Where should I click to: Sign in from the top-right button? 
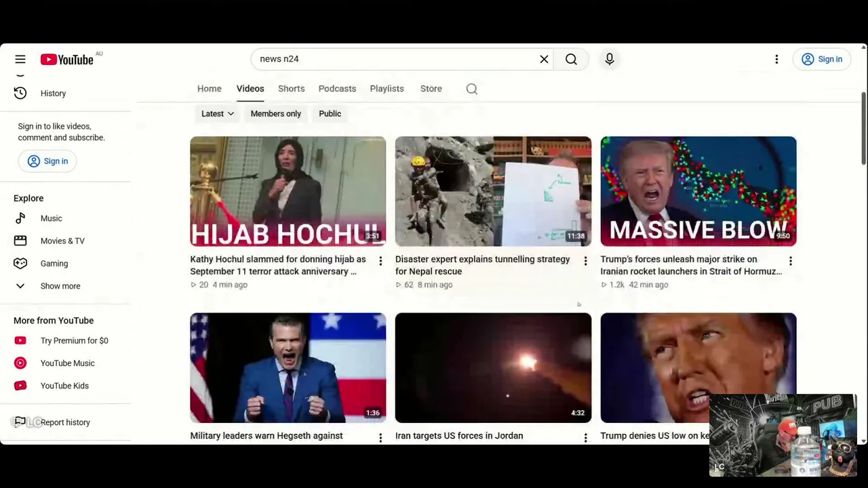pyautogui.click(x=822, y=59)
